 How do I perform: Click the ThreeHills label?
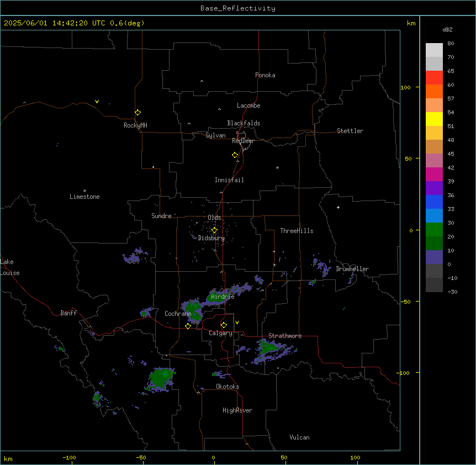click(297, 231)
